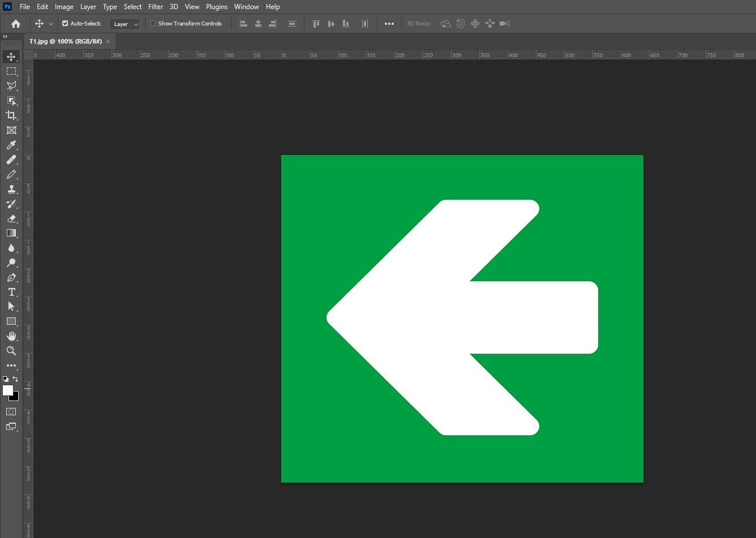This screenshot has width=756, height=538.
Task: Select the Pen tool
Action: tap(11, 277)
